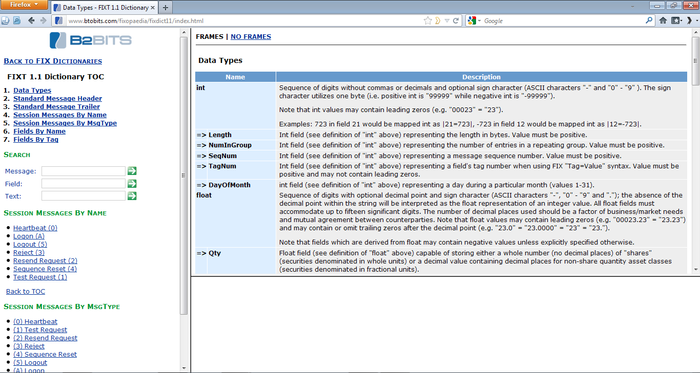The image size is (700, 373).
Task: Open (4) Sequence Reset MsgType link
Action: tap(45, 354)
